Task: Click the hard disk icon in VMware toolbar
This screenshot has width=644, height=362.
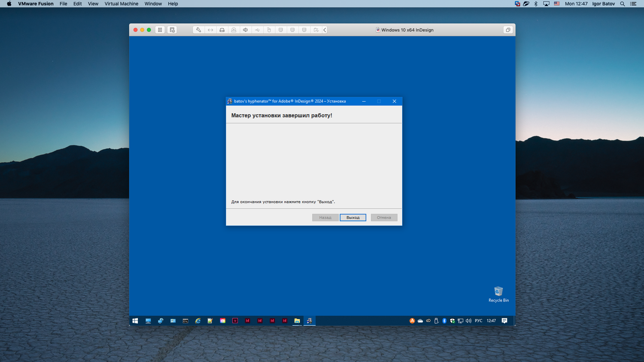Action: pos(222,30)
